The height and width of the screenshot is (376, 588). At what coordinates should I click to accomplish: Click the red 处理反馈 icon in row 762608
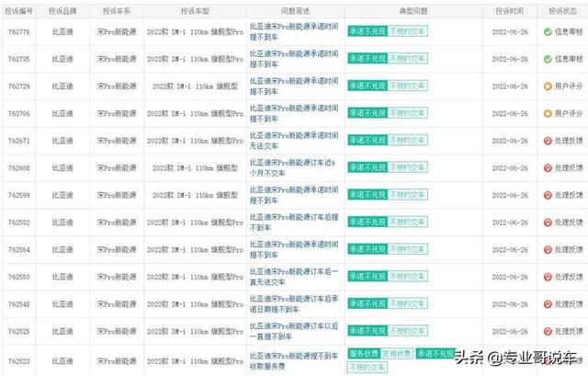(548, 167)
